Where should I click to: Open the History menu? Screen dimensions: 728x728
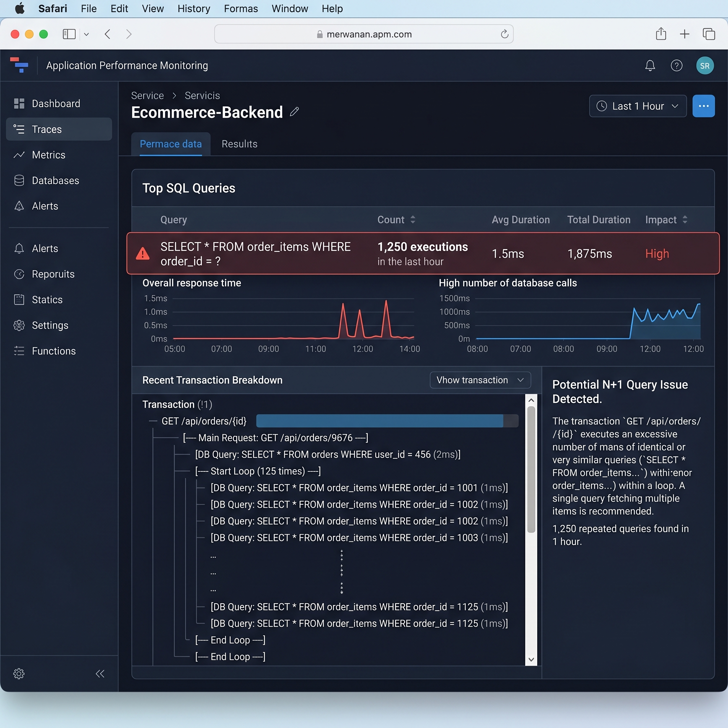pyautogui.click(x=194, y=9)
